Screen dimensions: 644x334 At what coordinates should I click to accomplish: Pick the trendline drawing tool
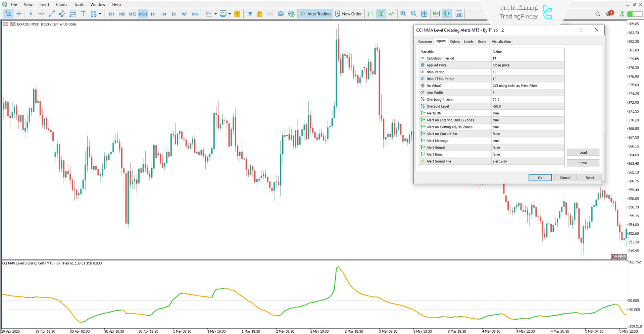52,14
